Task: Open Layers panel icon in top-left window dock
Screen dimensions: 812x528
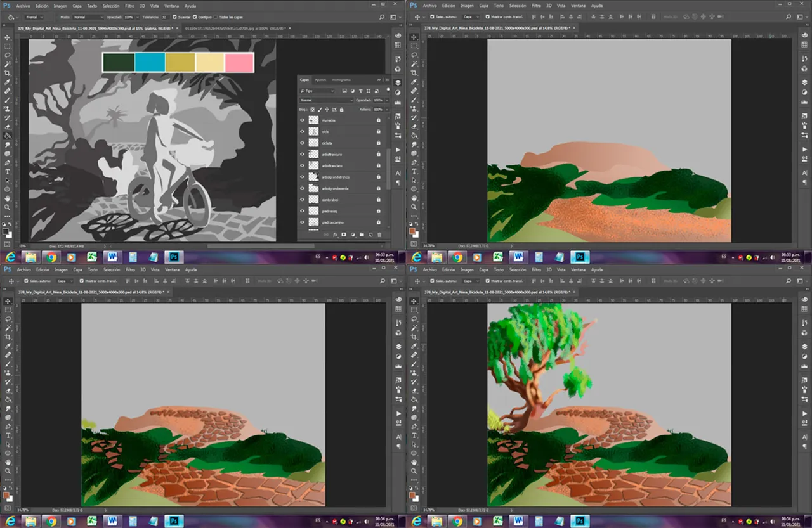Action: point(398,82)
